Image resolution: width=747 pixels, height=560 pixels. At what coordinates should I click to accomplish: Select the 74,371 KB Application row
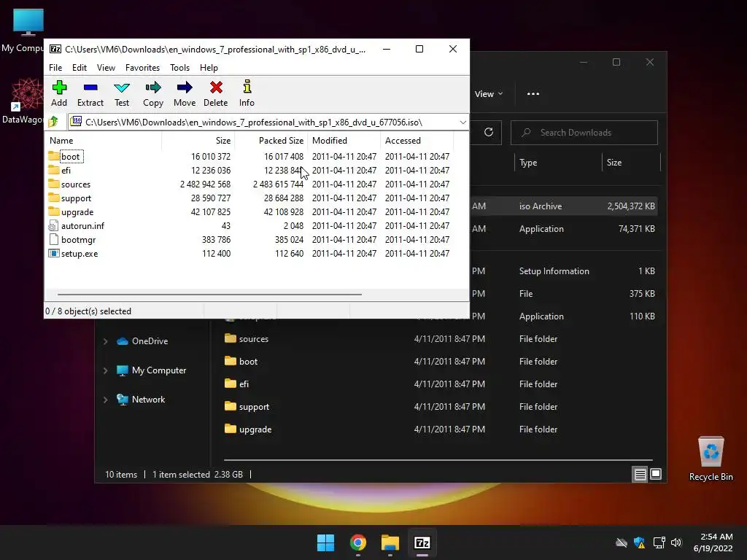point(564,228)
